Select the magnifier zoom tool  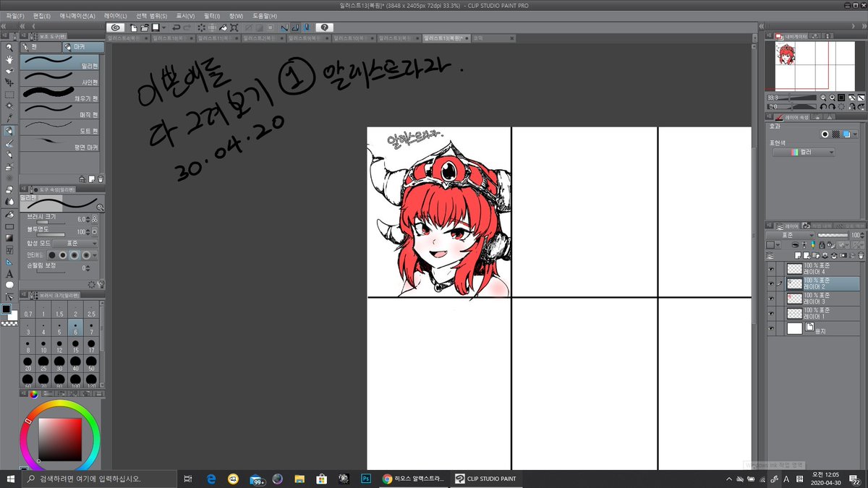pyautogui.click(x=9, y=48)
